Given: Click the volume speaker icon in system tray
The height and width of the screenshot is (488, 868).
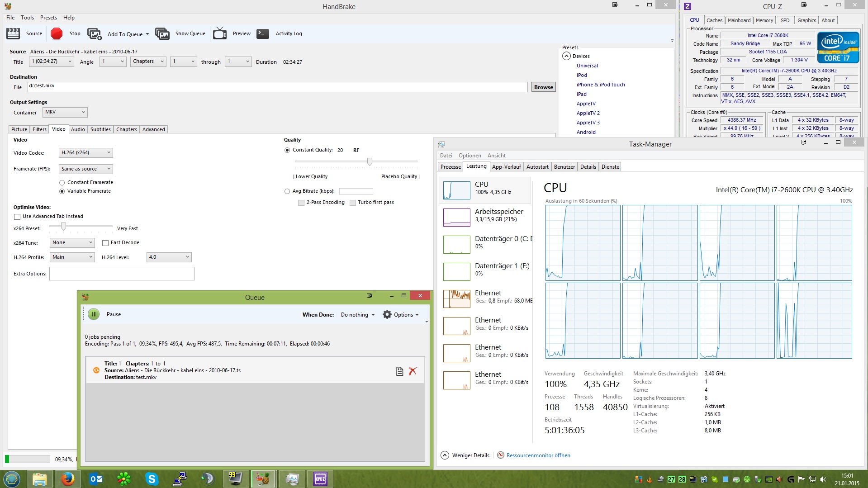Looking at the screenshot, I should 823,479.
